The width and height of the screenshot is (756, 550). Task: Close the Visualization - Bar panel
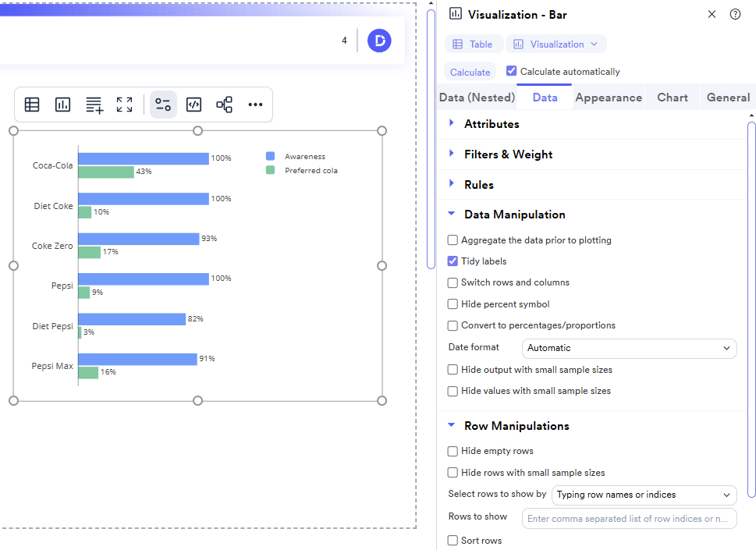point(712,15)
